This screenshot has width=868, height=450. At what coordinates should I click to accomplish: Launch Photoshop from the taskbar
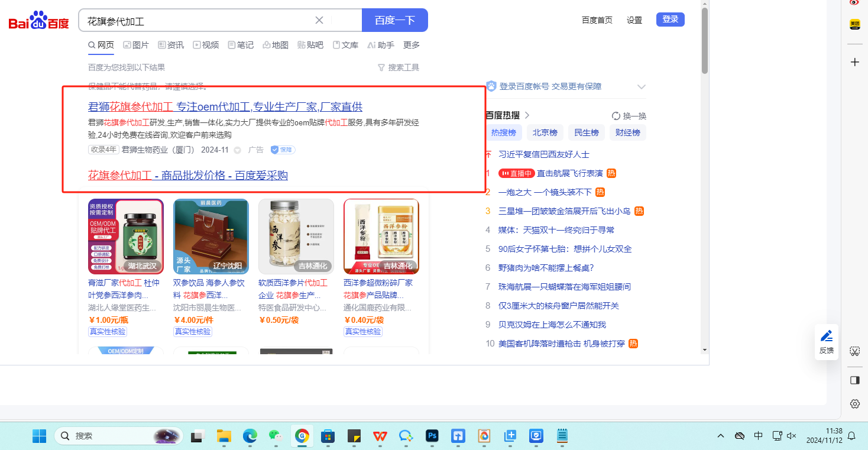pos(432,436)
